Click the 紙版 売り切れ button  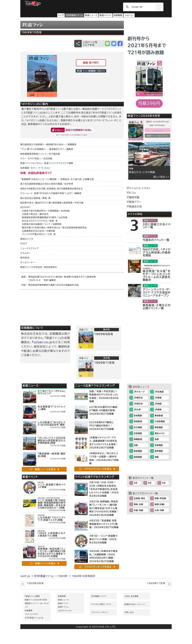point(91,62)
